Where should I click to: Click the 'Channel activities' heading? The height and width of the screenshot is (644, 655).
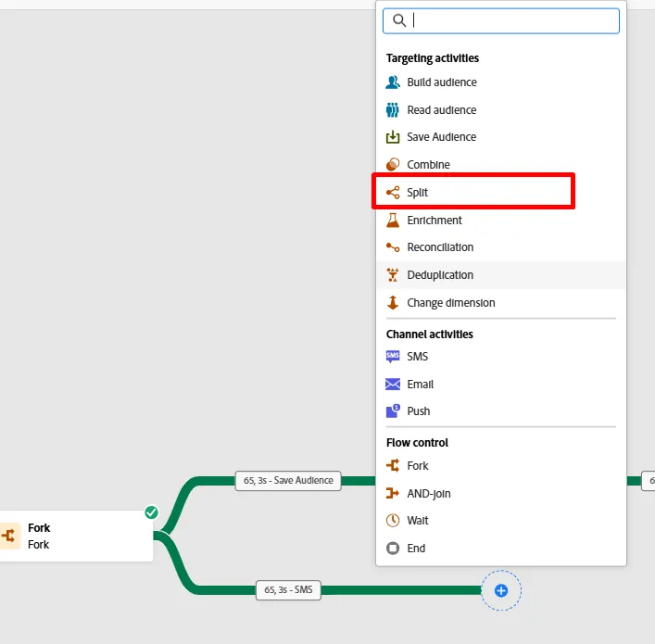click(x=430, y=335)
